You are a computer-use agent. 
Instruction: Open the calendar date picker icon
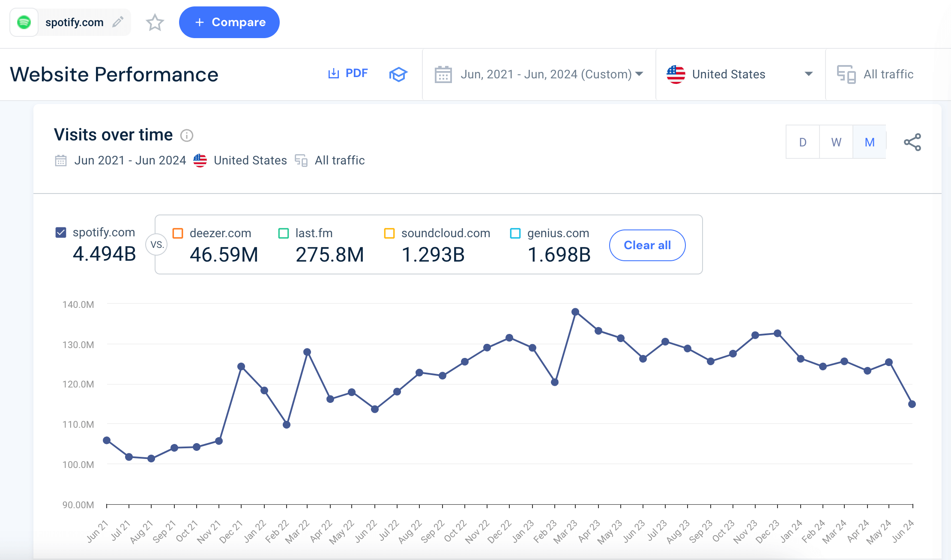(443, 74)
